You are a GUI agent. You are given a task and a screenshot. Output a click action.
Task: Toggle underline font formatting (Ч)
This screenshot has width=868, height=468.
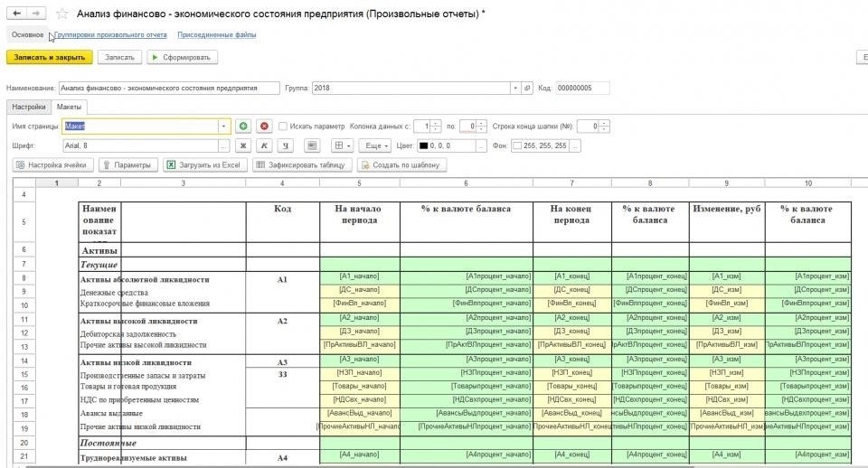(x=286, y=145)
